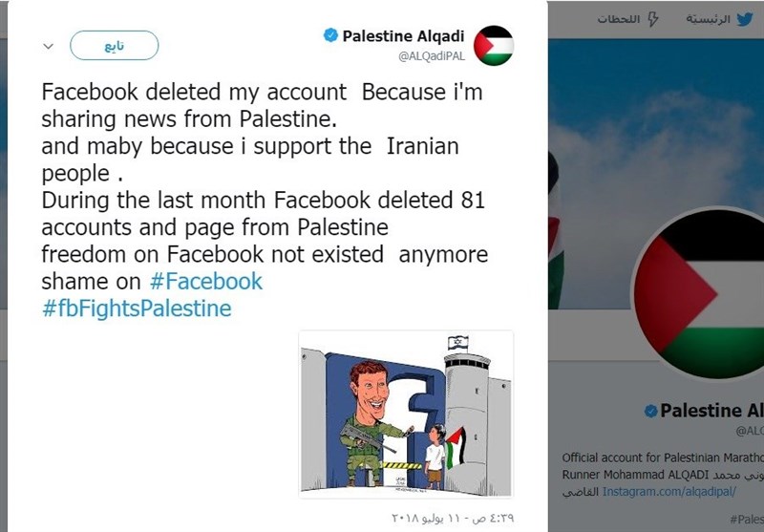Expand the tweet options chevron menu
The image size is (764, 532).
click(x=49, y=46)
